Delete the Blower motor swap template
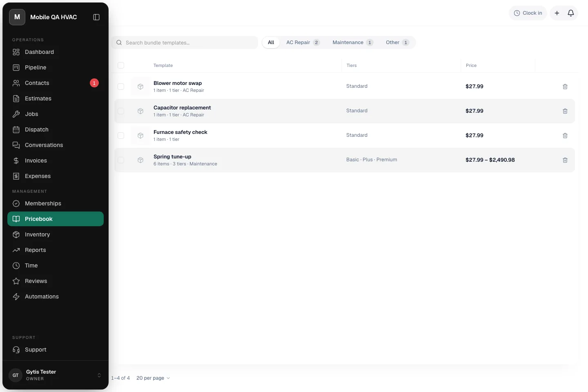This screenshot has height=392, width=588. coord(565,87)
